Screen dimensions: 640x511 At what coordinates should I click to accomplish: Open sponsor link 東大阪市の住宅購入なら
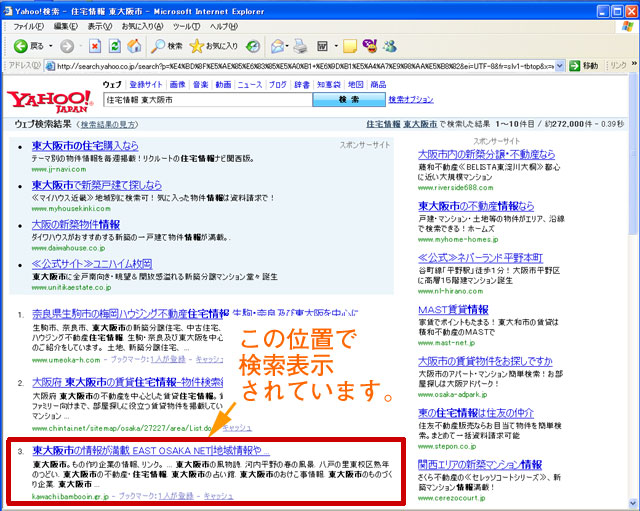85,146
